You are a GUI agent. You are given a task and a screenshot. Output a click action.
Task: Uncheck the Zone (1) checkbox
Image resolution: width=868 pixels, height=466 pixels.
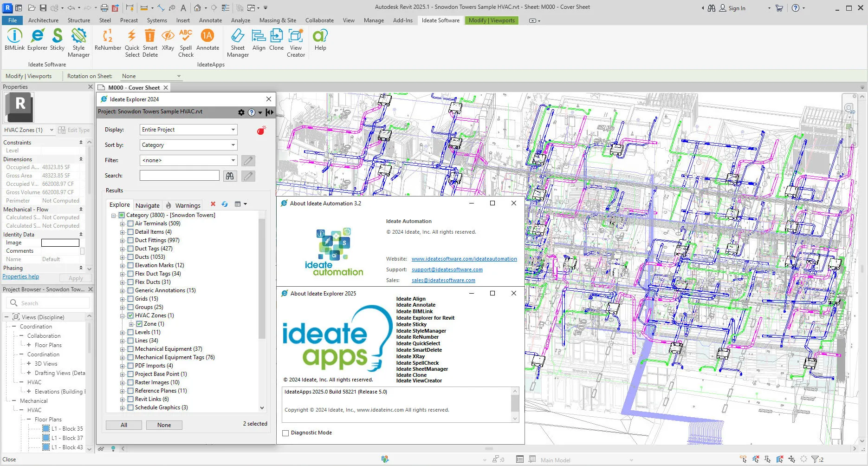tap(139, 324)
